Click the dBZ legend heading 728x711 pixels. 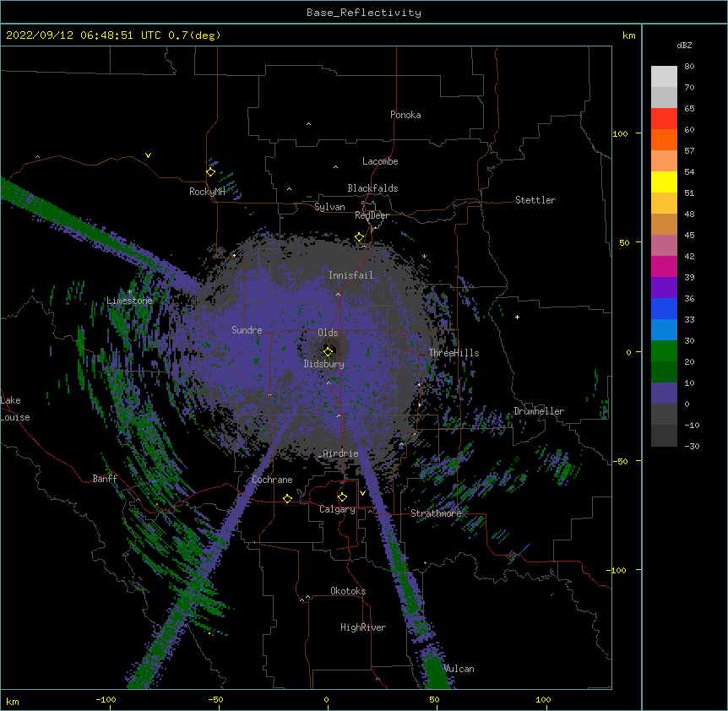coord(684,45)
